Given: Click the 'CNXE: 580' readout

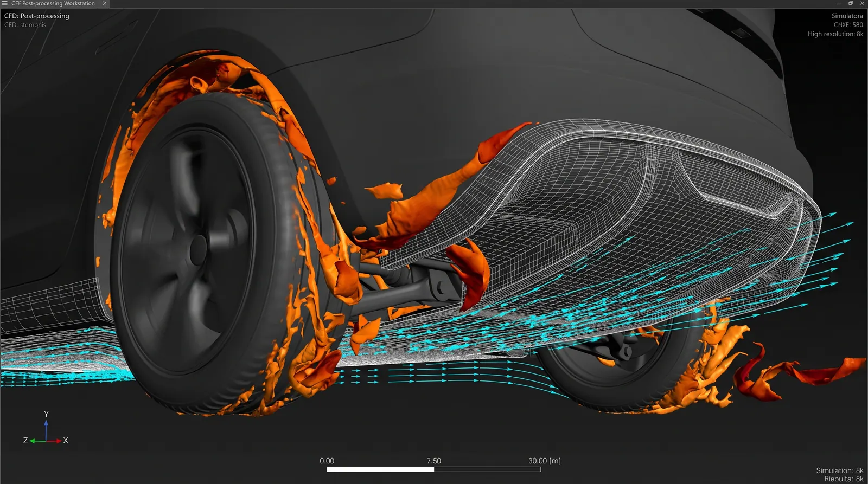Looking at the screenshot, I should coord(848,25).
